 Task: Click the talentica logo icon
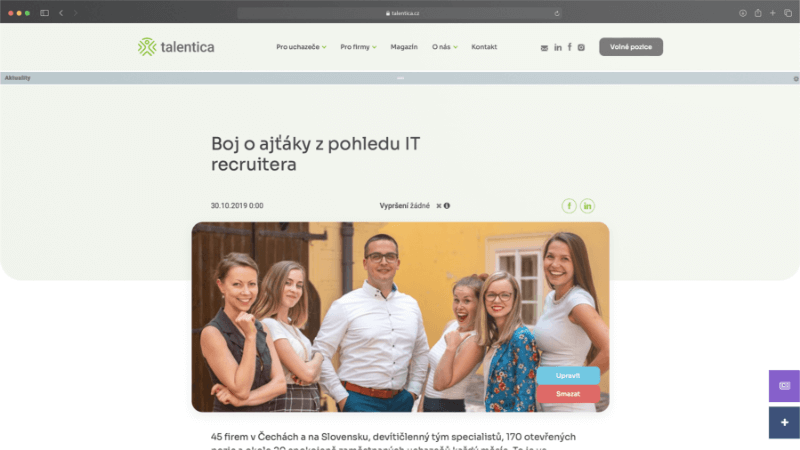coord(147,47)
